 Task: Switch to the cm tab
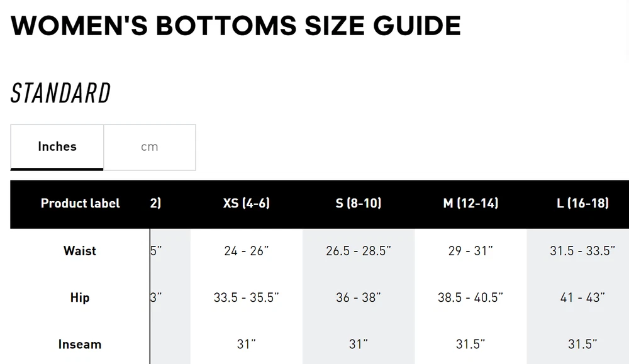tap(149, 147)
